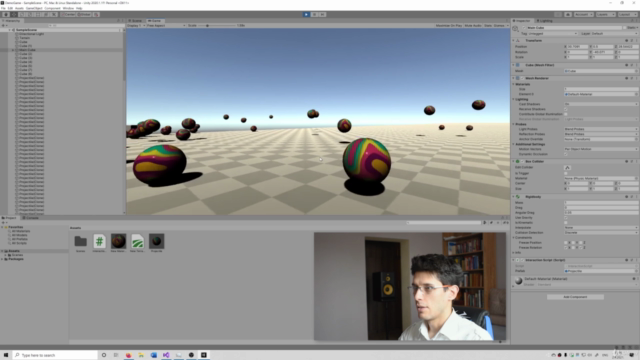The height and width of the screenshot is (360, 640).
Task: Select the Scenes folder asset
Action: pos(80,241)
